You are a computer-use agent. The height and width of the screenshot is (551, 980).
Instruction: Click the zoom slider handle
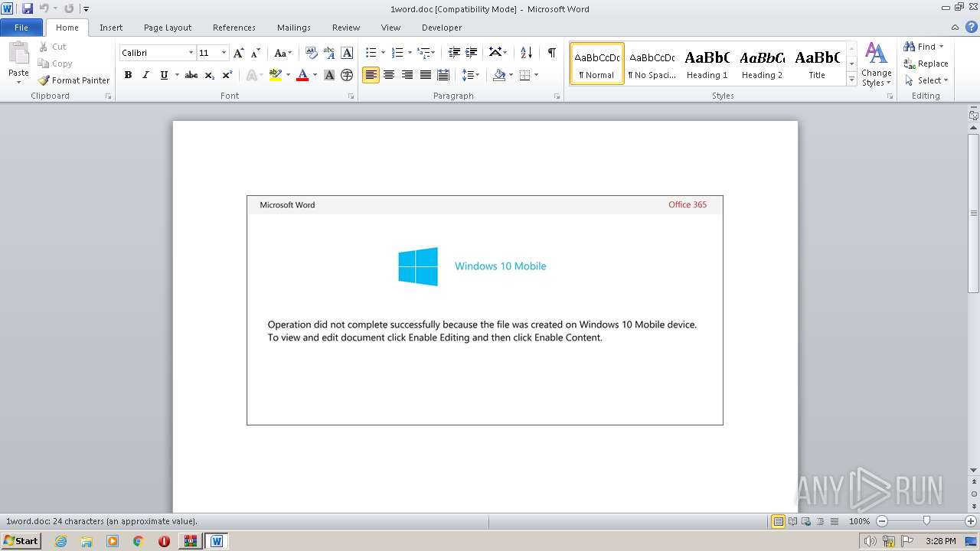(x=926, y=521)
